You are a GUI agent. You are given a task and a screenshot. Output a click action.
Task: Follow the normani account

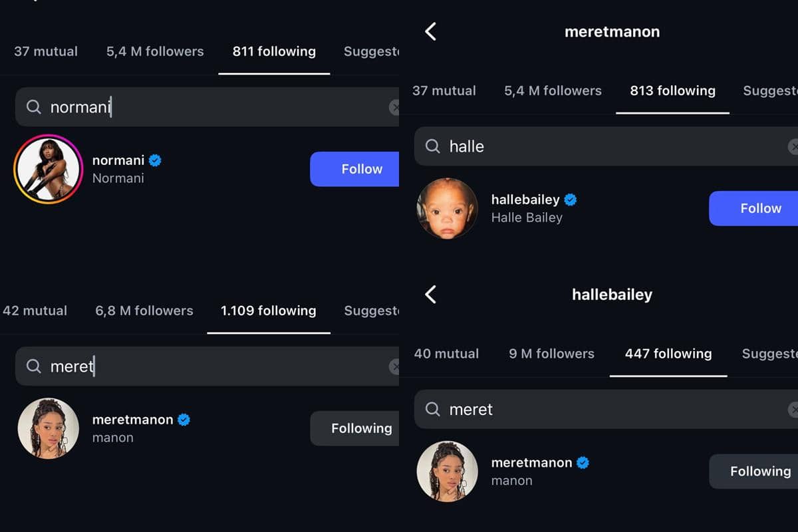pyautogui.click(x=355, y=169)
